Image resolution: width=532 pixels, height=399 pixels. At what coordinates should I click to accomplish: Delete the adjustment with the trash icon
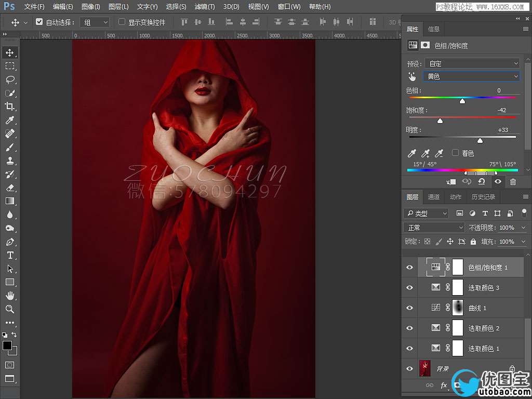pos(513,182)
